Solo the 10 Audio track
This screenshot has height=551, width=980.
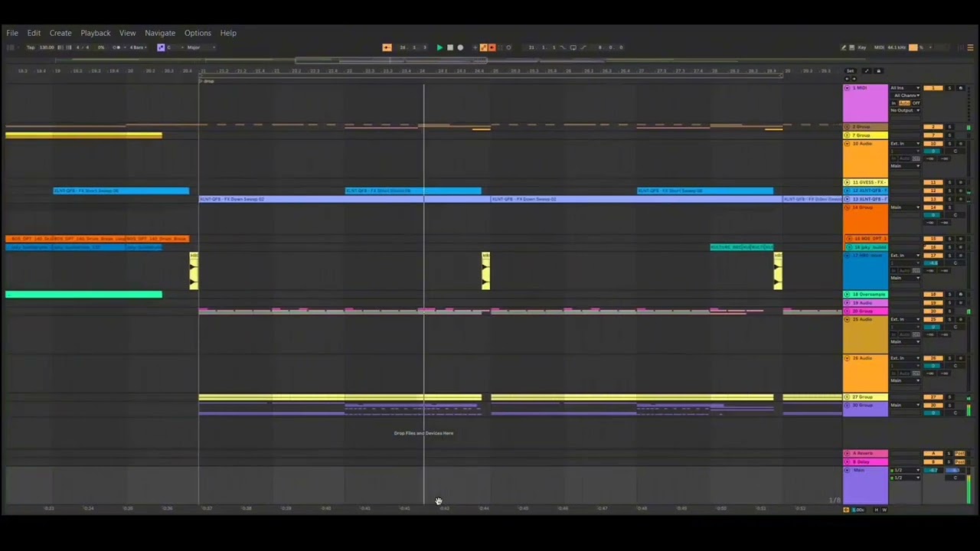[x=949, y=143]
